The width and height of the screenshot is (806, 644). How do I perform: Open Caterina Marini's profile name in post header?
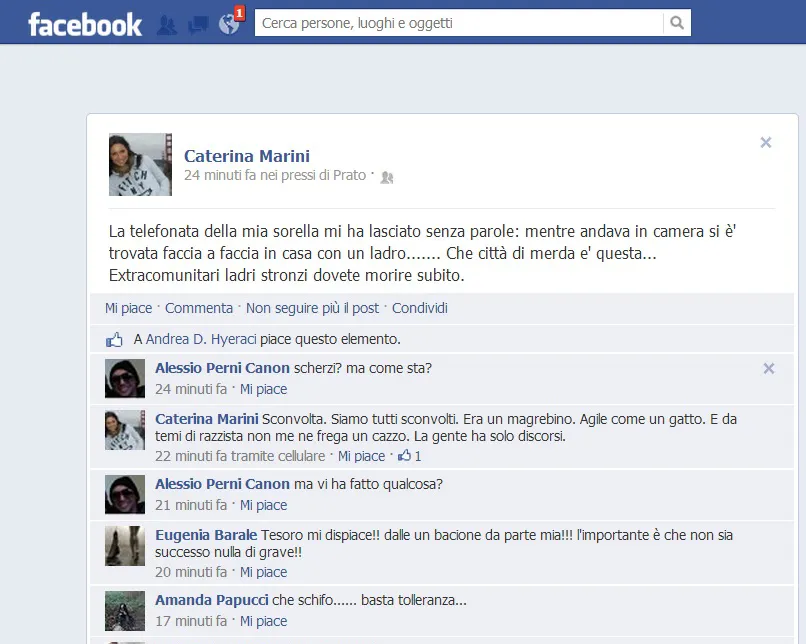point(247,156)
